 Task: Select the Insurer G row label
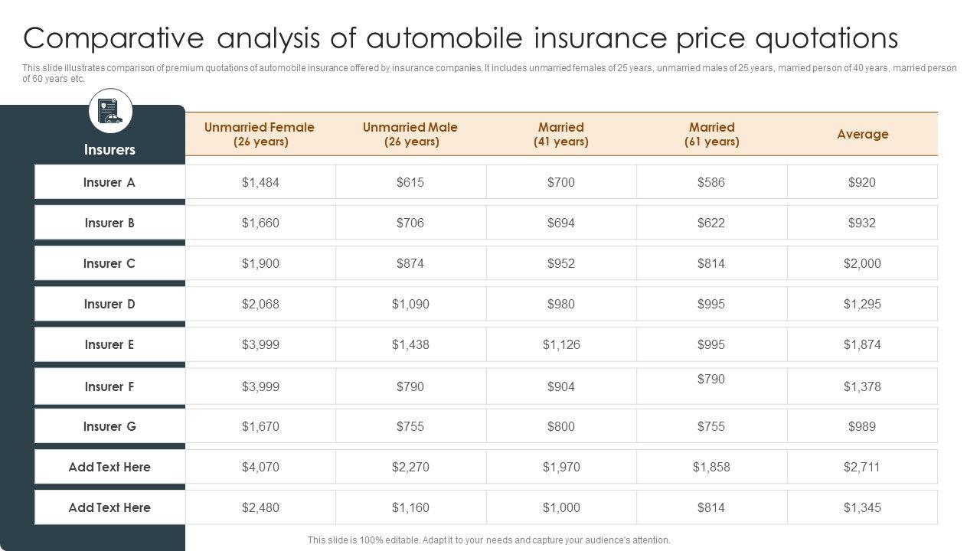(x=109, y=426)
